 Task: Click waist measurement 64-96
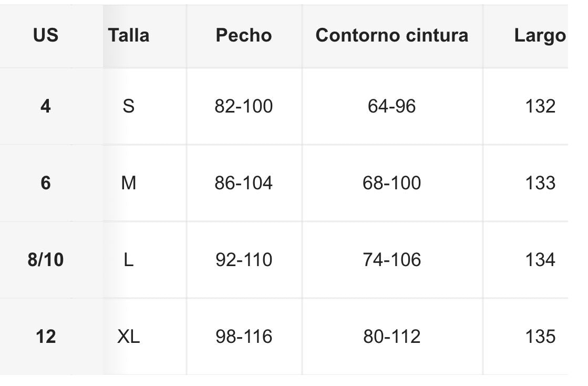tap(392, 106)
